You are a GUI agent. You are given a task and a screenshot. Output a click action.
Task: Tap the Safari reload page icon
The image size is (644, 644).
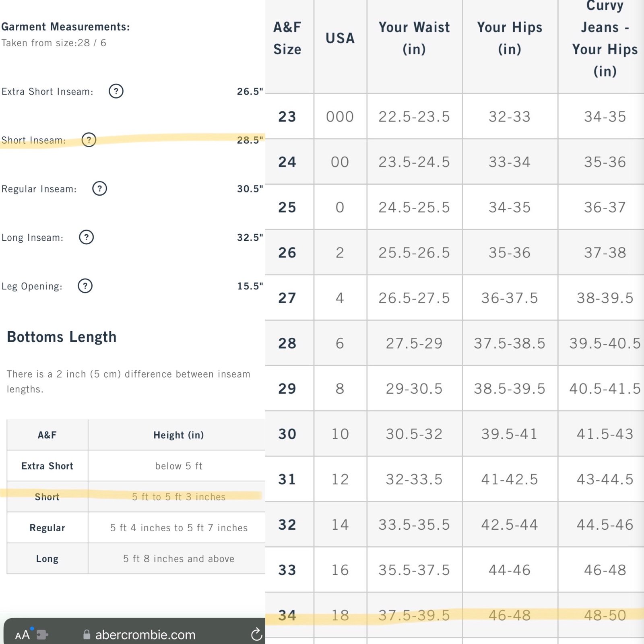[x=256, y=634]
